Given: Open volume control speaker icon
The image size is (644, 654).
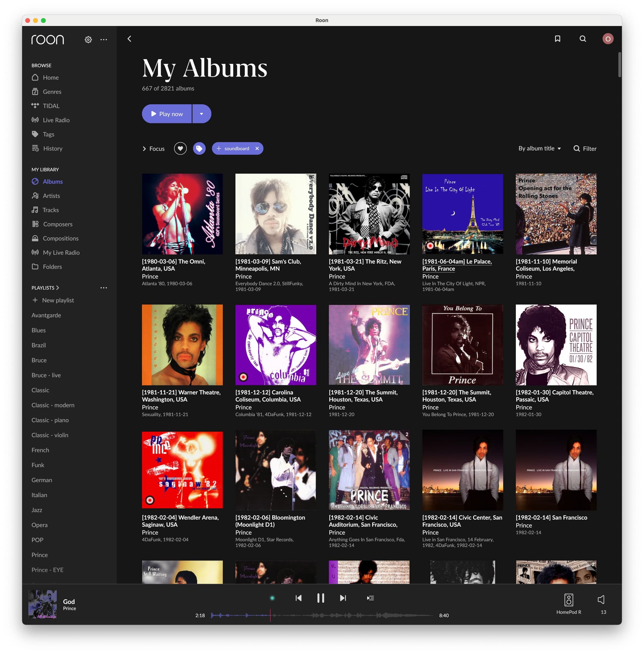Looking at the screenshot, I should pyautogui.click(x=602, y=600).
